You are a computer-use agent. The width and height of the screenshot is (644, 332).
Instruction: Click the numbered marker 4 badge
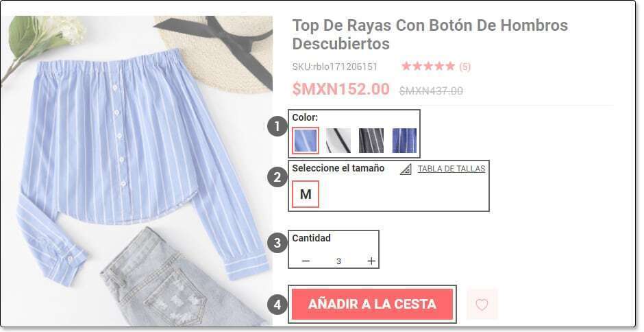tap(277, 305)
